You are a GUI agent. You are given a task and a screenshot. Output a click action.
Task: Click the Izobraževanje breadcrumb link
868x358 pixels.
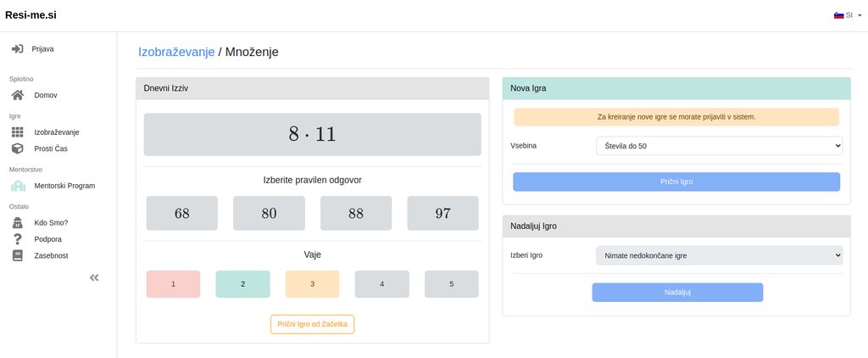coord(176,52)
